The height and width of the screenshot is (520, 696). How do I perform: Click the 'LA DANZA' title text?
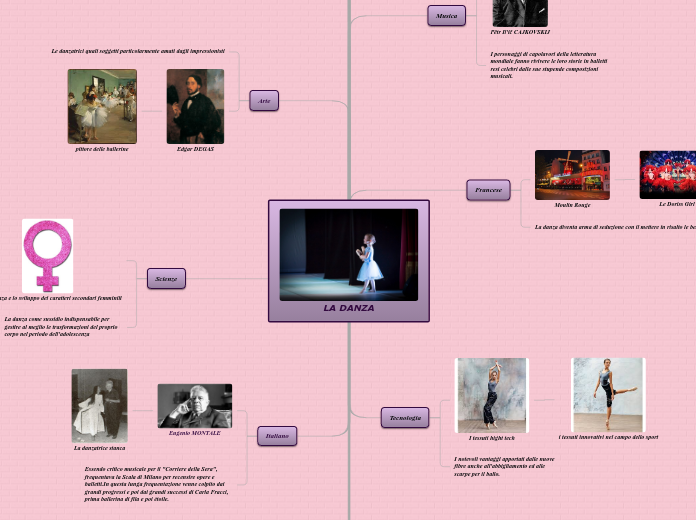(x=349, y=308)
